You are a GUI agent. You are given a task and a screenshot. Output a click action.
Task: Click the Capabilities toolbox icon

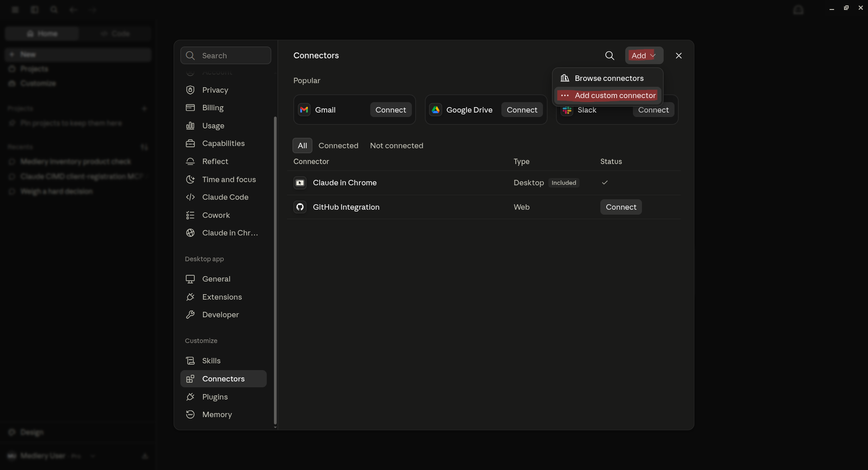click(190, 143)
